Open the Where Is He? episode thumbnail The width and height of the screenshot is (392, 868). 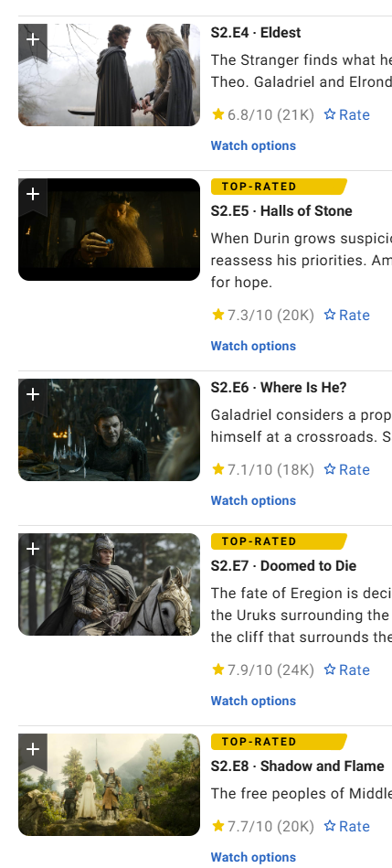pos(109,430)
